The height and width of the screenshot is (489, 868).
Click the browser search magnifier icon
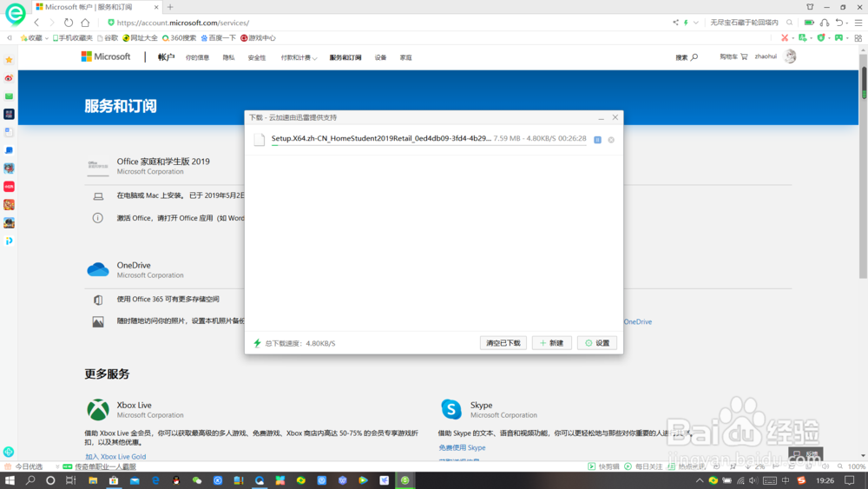click(789, 23)
